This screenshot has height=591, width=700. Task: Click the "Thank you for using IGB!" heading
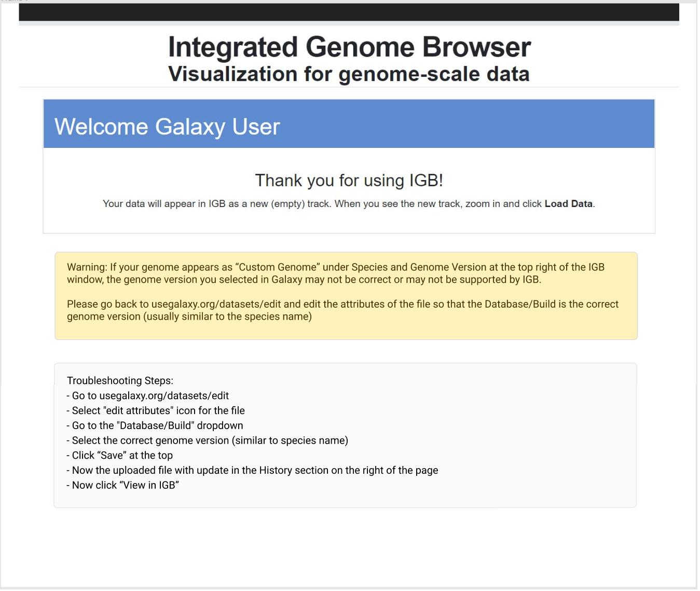(349, 181)
